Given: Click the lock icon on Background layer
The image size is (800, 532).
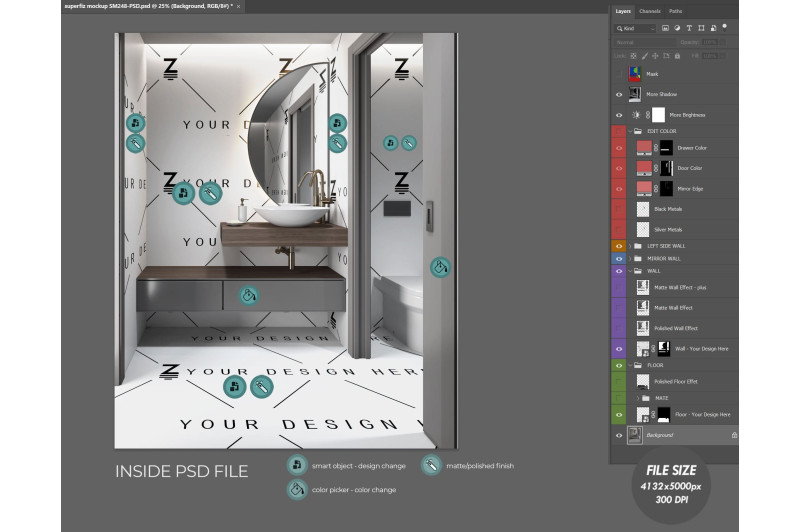Looking at the screenshot, I should click(733, 435).
